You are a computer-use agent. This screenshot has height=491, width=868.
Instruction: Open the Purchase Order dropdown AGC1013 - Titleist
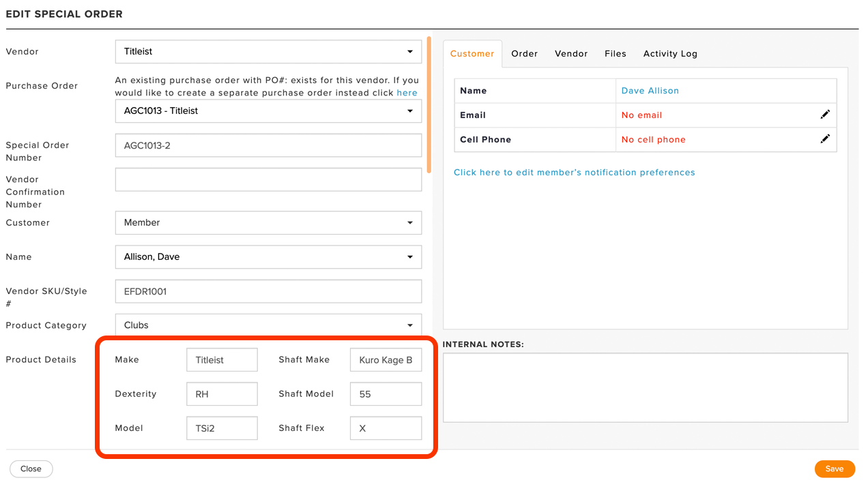click(268, 110)
